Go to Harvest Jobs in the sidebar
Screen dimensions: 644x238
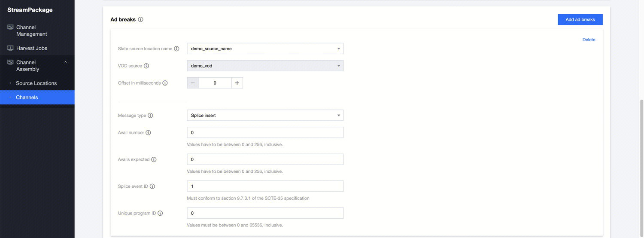[x=31, y=48]
